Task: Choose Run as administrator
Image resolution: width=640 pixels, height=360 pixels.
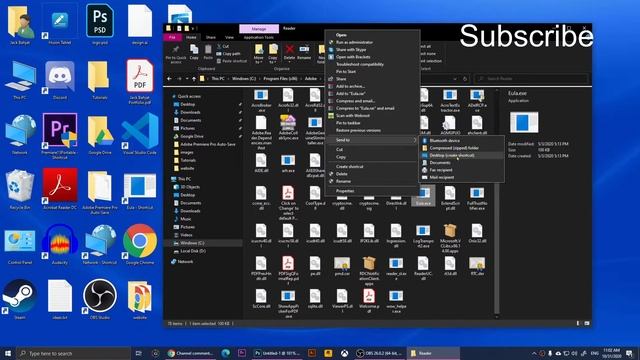Action: (x=372, y=42)
